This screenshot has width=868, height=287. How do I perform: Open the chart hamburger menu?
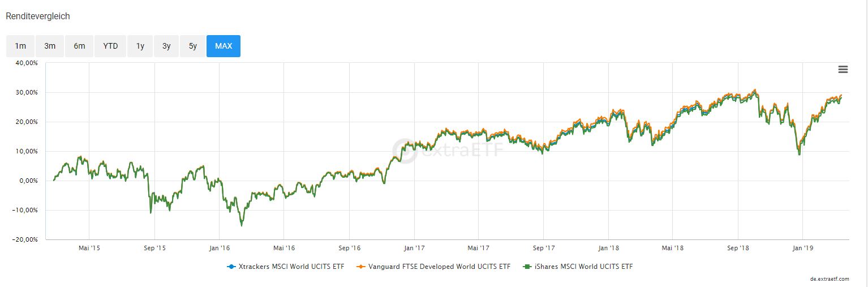pyautogui.click(x=843, y=70)
